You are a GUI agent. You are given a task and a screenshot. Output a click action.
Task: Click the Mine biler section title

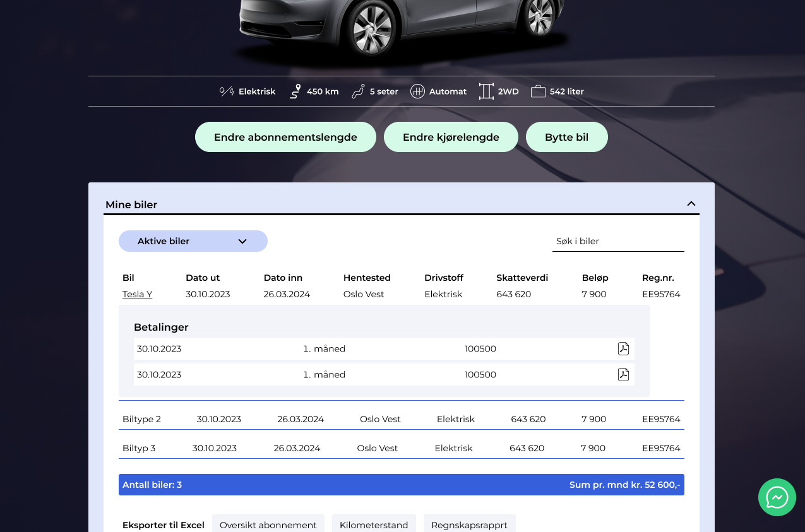tap(131, 204)
